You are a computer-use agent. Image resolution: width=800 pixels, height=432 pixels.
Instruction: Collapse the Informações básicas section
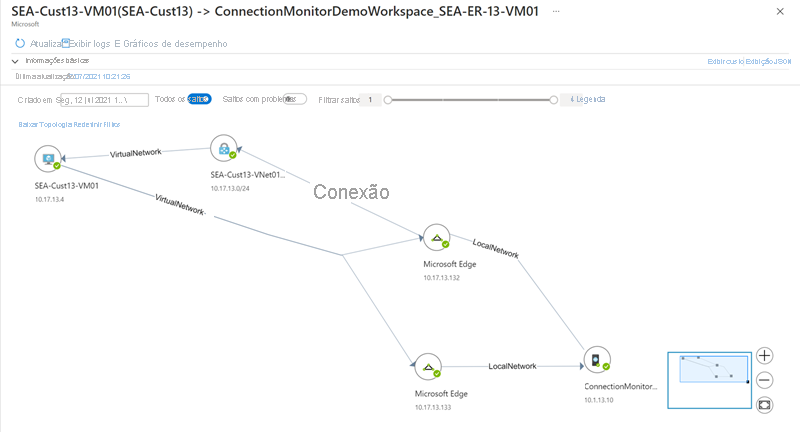click(x=15, y=61)
